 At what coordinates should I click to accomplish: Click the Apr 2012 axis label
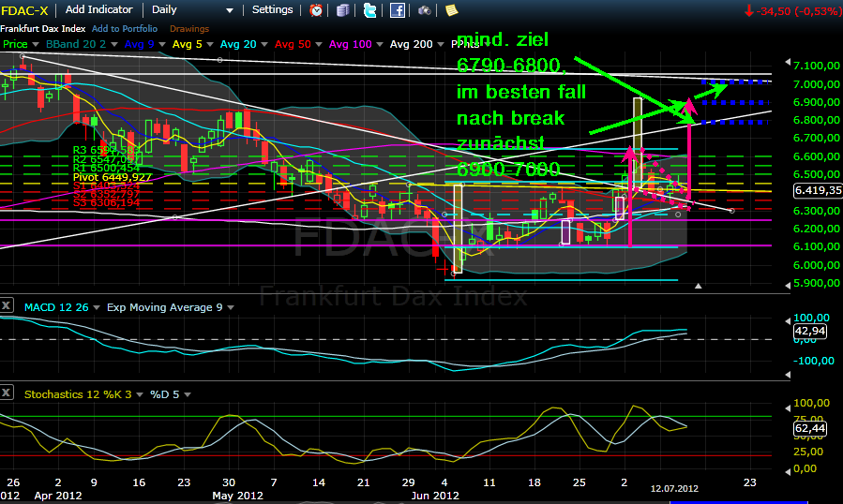(x=58, y=496)
